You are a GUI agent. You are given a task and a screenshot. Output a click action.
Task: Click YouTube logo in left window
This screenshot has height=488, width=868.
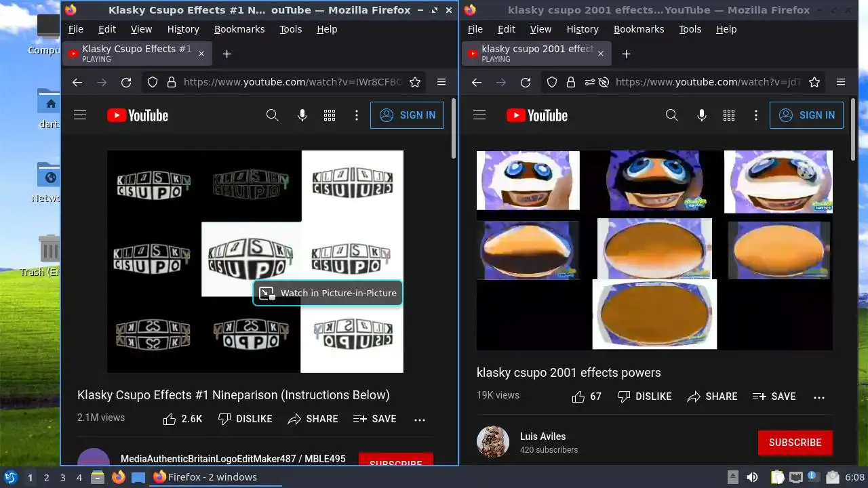(x=138, y=115)
